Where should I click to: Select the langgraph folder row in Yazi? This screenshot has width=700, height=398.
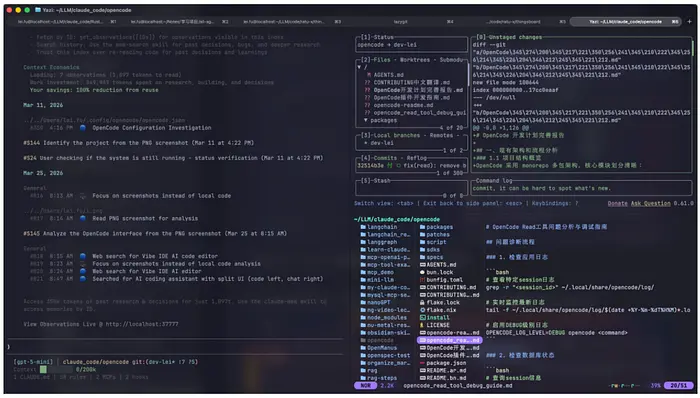pyautogui.click(x=385, y=242)
